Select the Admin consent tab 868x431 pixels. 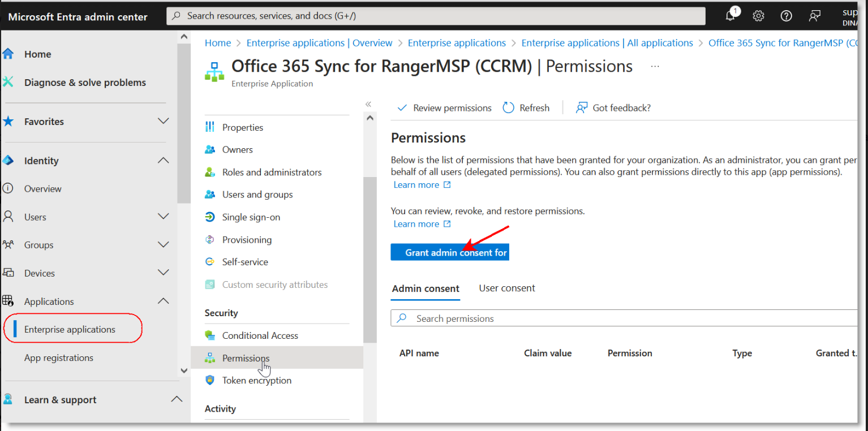coord(426,288)
